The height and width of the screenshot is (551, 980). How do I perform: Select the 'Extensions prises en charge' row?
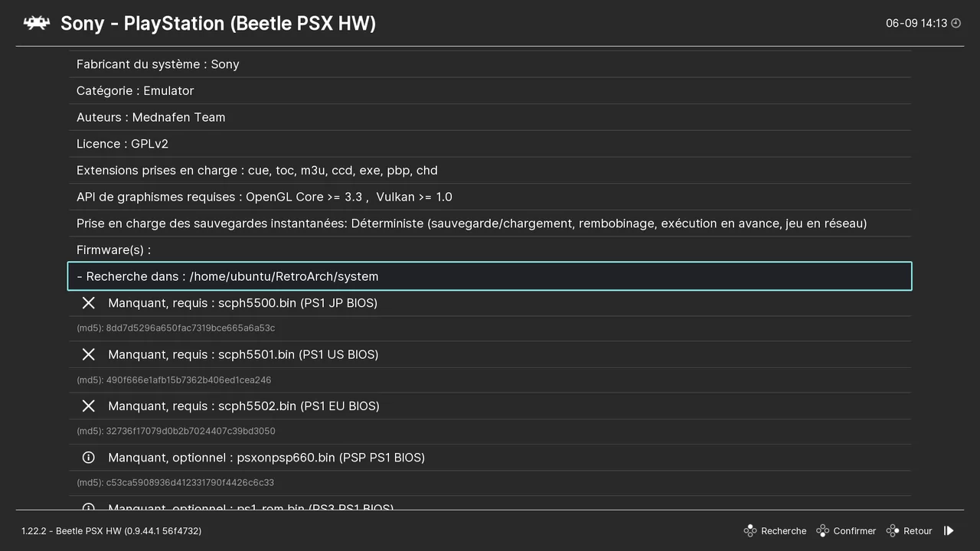490,170
